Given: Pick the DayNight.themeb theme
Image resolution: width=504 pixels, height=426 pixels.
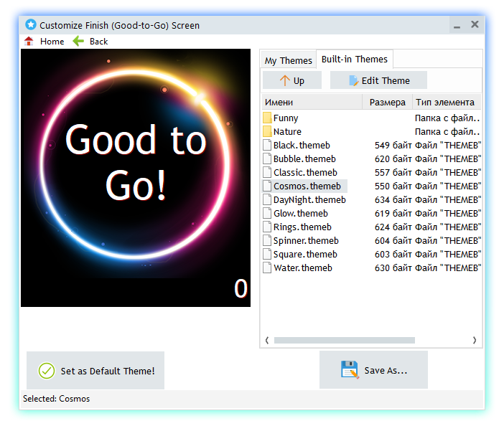Looking at the screenshot, I should tap(309, 199).
